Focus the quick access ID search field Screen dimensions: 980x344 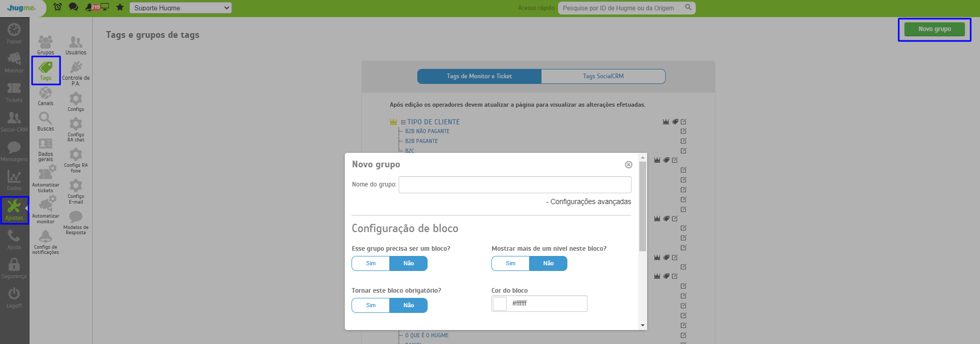(621, 8)
